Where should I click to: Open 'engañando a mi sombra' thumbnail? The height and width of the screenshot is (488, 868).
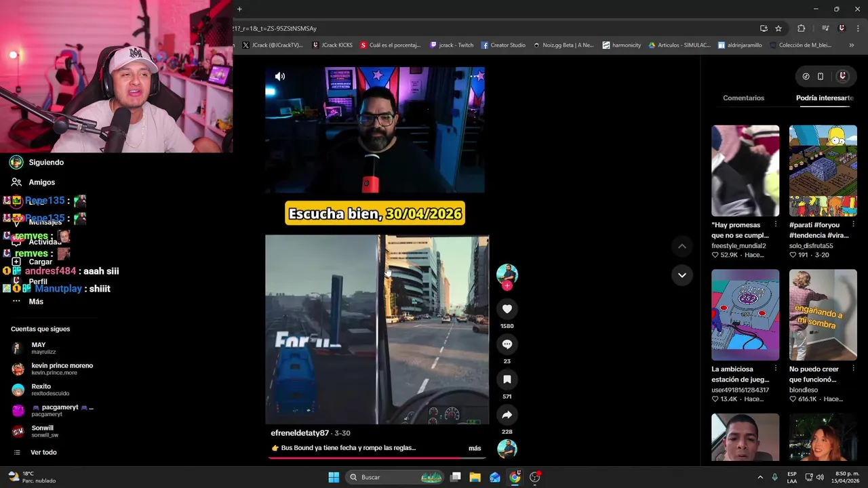click(823, 315)
